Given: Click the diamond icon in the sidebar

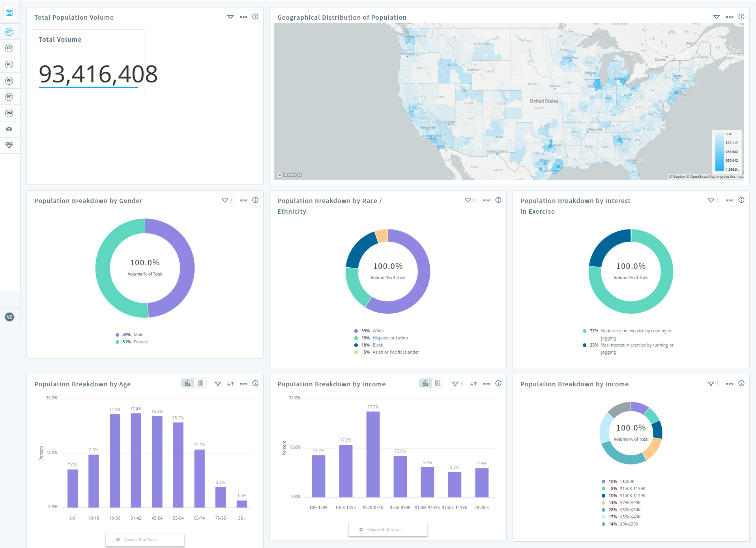Looking at the screenshot, I should click(x=9, y=145).
